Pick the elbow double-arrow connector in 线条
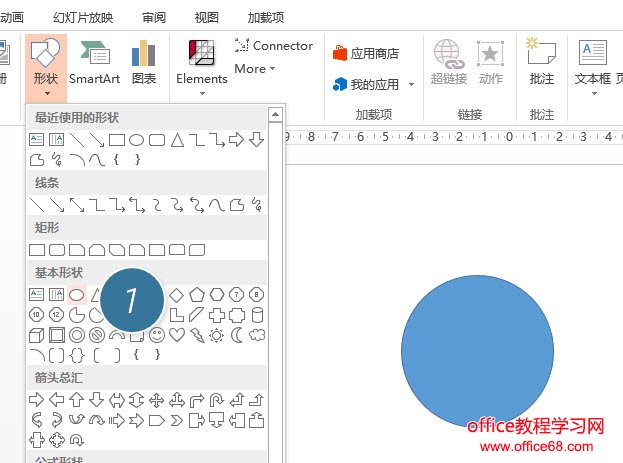This screenshot has width=623, height=463. tap(137, 205)
